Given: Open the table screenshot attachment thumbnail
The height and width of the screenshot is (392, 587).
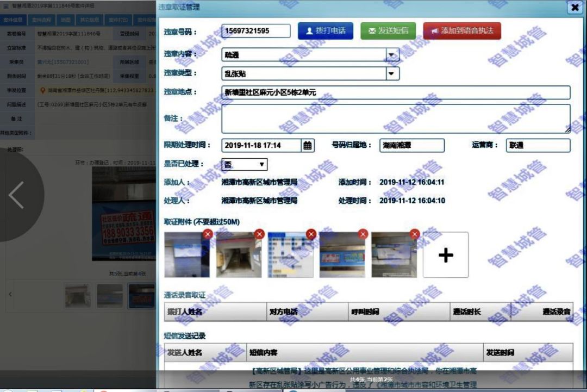Looking at the screenshot, I should coord(290,255).
